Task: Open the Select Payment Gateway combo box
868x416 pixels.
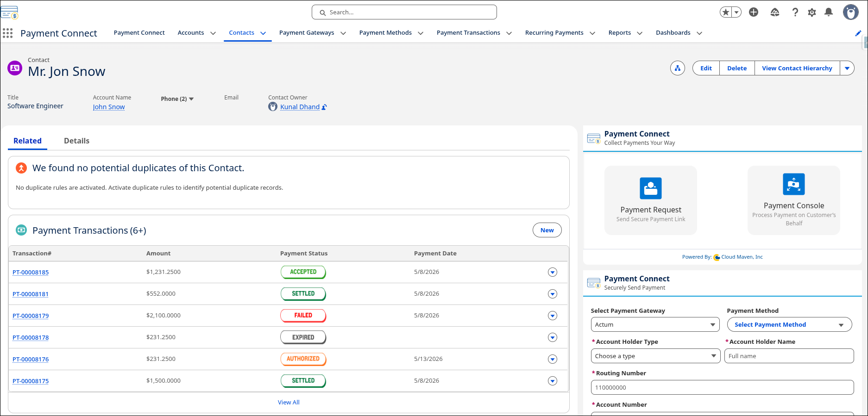Action: [x=655, y=325]
